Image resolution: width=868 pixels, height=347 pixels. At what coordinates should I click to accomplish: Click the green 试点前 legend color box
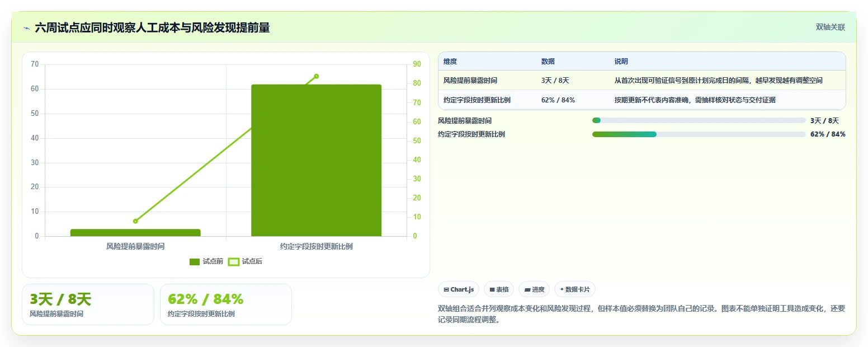point(195,261)
